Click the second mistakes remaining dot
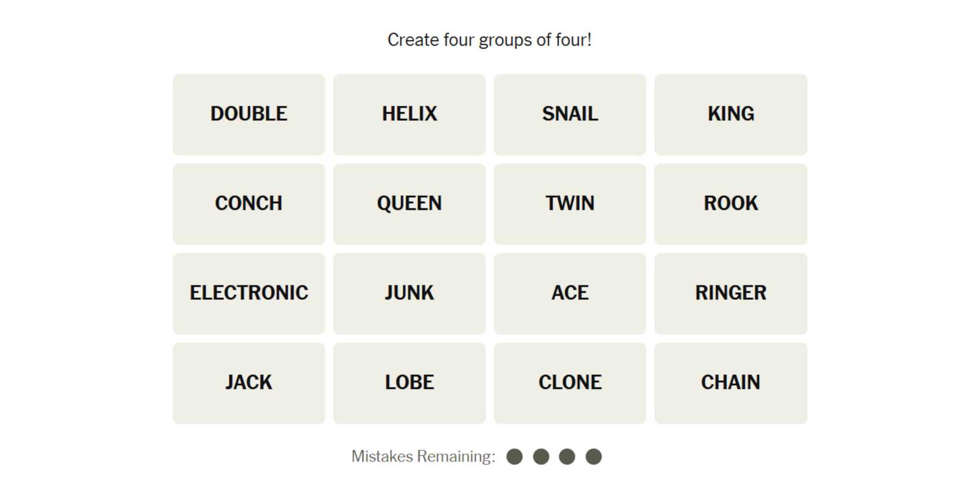Screen dimensions: 980x490 (x=541, y=457)
